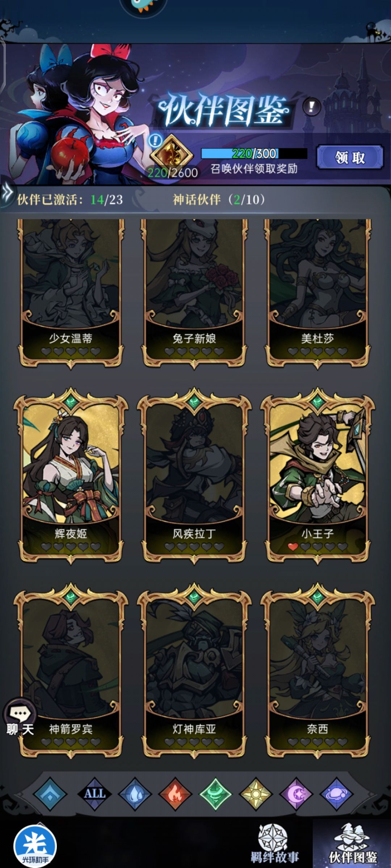Select the planet element filter icon
Image resolution: width=391 pixels, height=868 pixels.
[x=337, y=794]
